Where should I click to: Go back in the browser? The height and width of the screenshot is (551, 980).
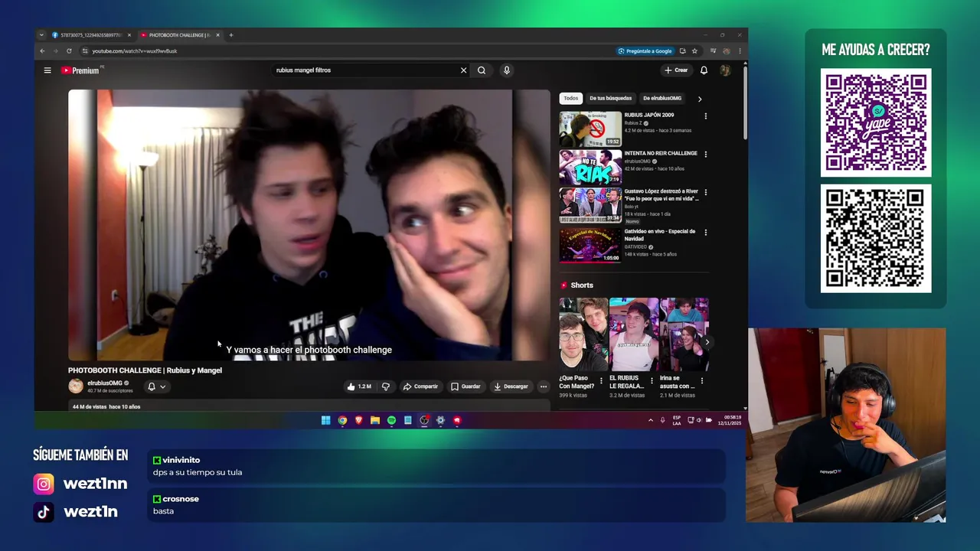coord(43,51)
